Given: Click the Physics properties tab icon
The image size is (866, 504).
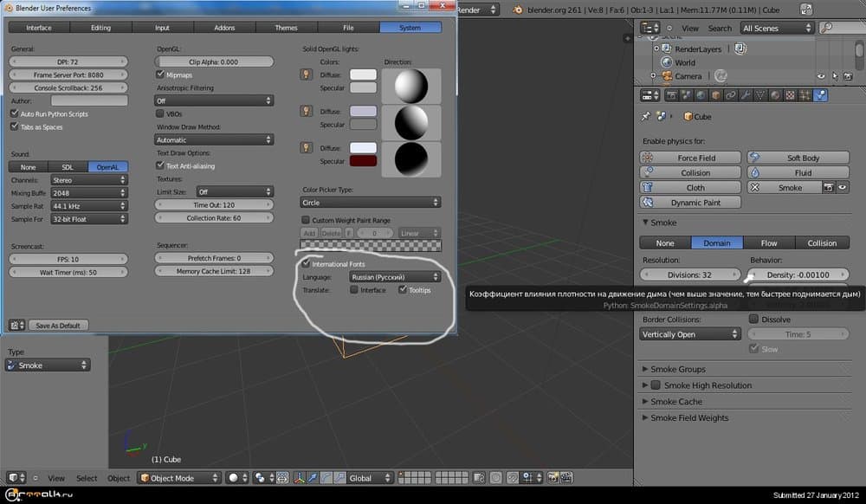Looking at the screenshot, I should (820, 95).
